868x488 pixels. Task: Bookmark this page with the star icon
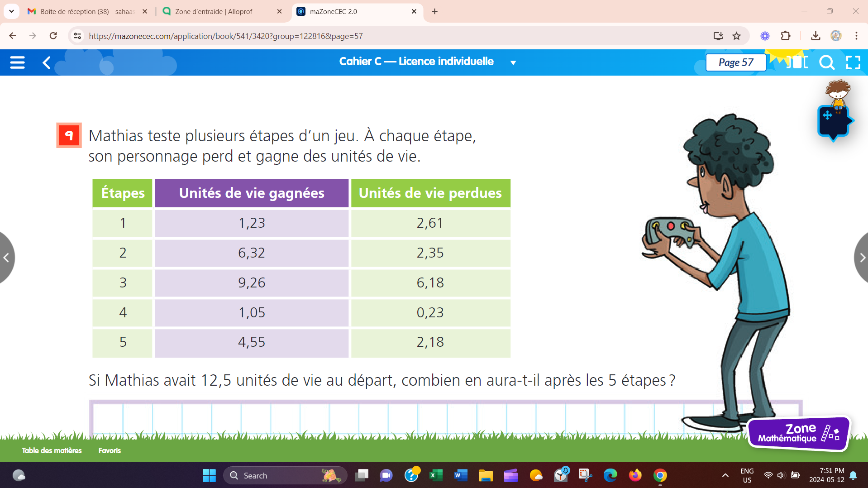click(737, 36)
